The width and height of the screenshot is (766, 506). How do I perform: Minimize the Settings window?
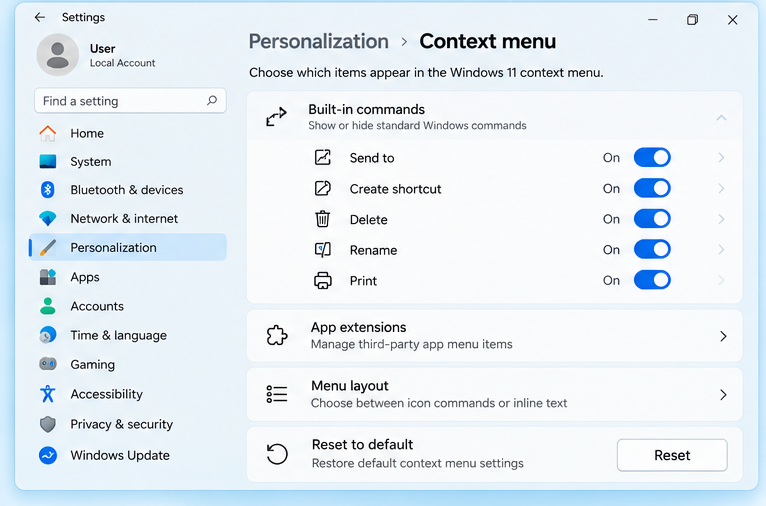pyautogui.click(x=653, y=20)
